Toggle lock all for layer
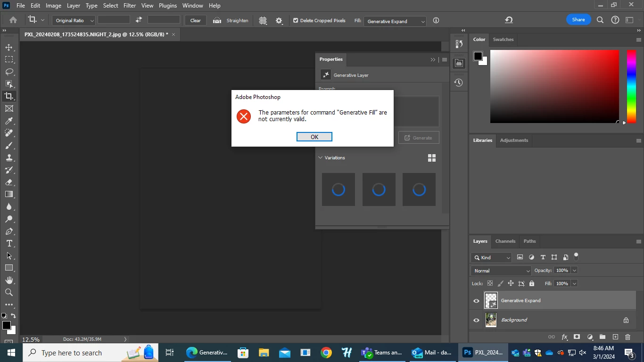Viewport: 644px width, 362px height. pos(532,283)
